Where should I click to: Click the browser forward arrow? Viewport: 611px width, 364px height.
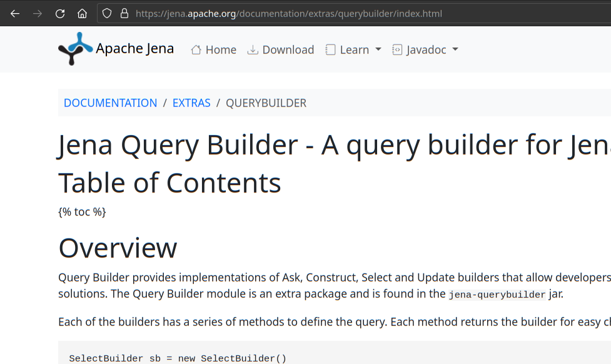coord(38,14)
